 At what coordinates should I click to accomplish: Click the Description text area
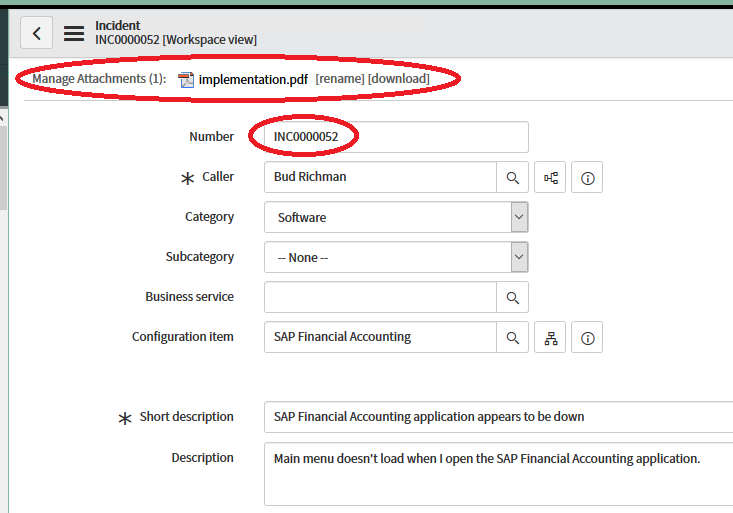click(x=498, y=474)
